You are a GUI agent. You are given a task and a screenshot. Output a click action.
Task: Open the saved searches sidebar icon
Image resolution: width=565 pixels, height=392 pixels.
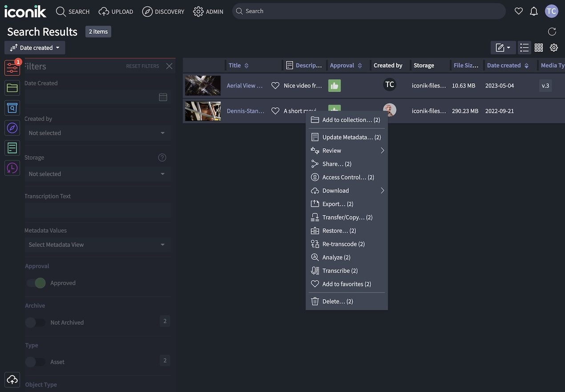point(12,108)
